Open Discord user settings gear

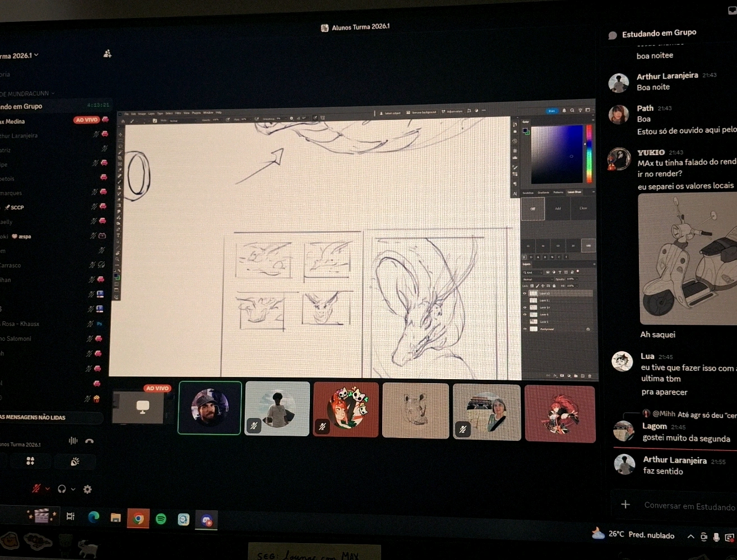pos(87,489)
